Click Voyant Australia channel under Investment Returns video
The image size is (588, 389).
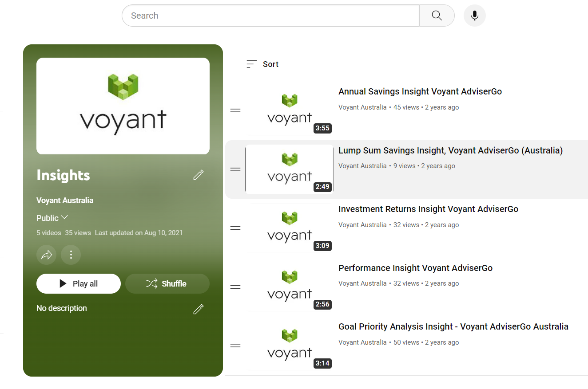tap(362, 225)
